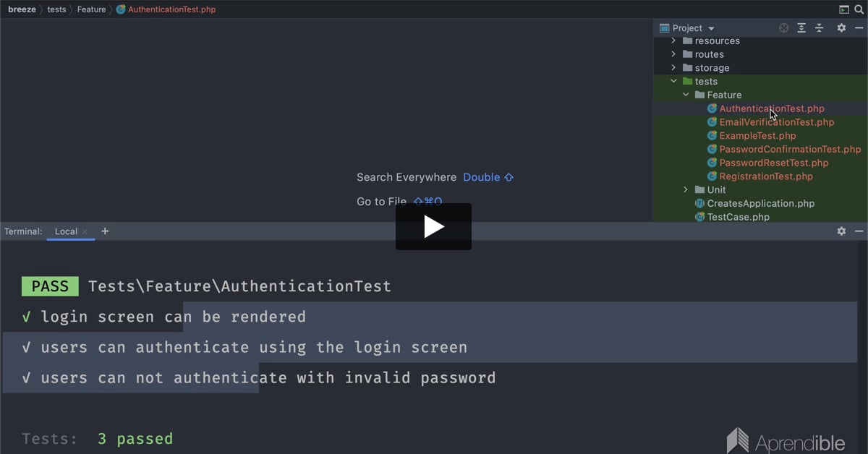Image resolution: width=868 pixels, height=454 pixels.
Task: Click the Feature folder icon
Action: tap(699, 95)
